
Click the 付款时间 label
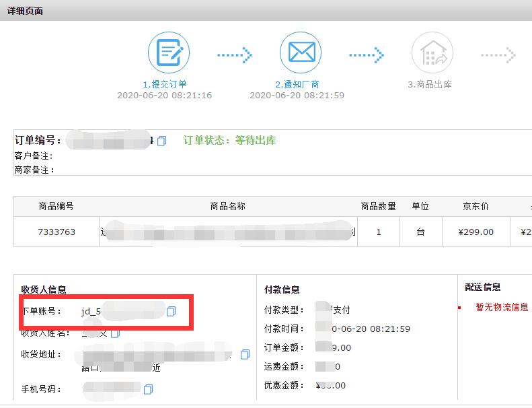[284, 329]
